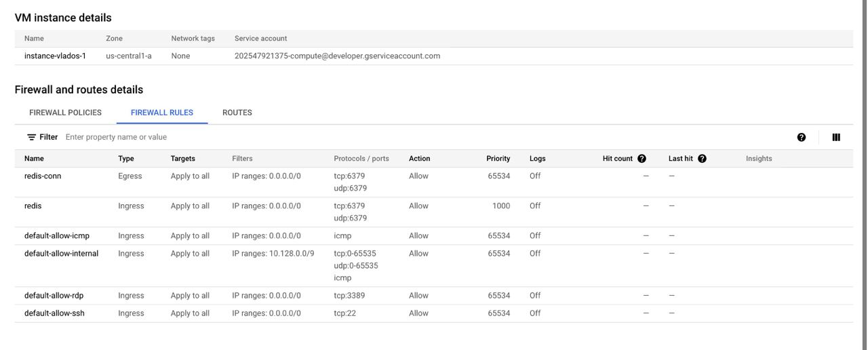868x350 pixels.
Task: Sort rules by Type column header
Action: [126, 159]
